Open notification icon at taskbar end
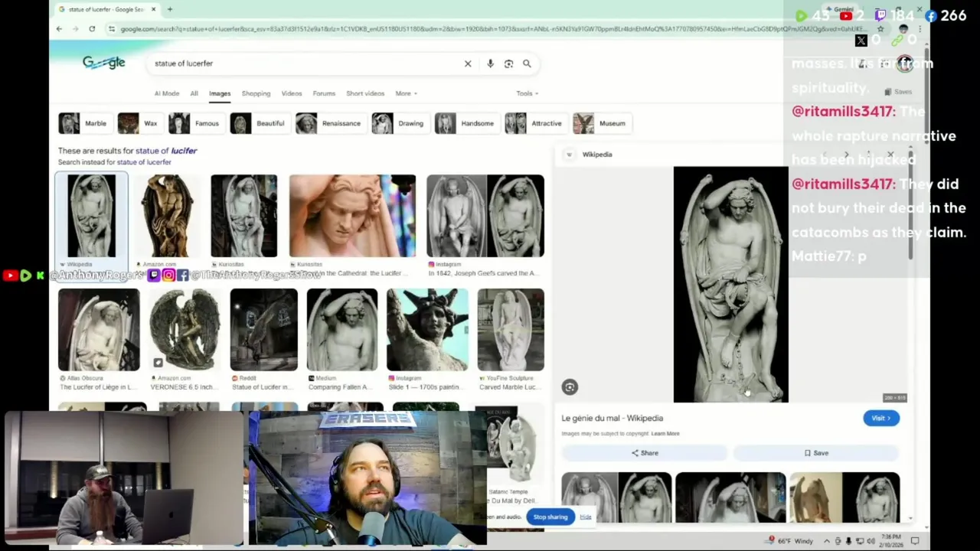The height and width of the screenshot is (551, 980). [x=915, y=541]
